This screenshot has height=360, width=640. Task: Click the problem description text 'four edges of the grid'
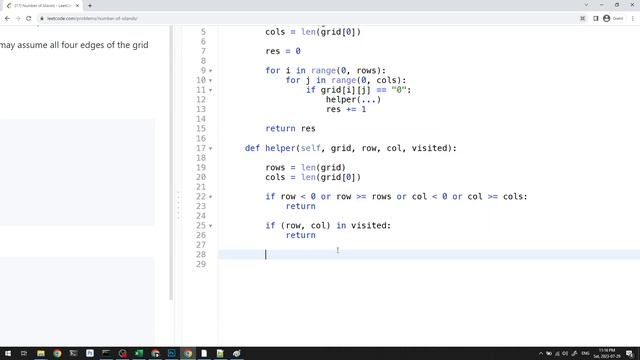[104, 45]
